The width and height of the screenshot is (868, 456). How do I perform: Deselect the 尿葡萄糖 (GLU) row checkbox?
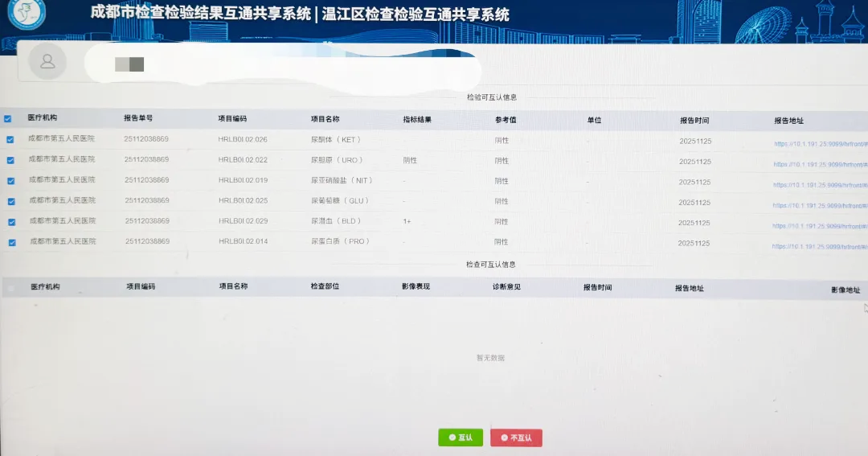(11, 201)
